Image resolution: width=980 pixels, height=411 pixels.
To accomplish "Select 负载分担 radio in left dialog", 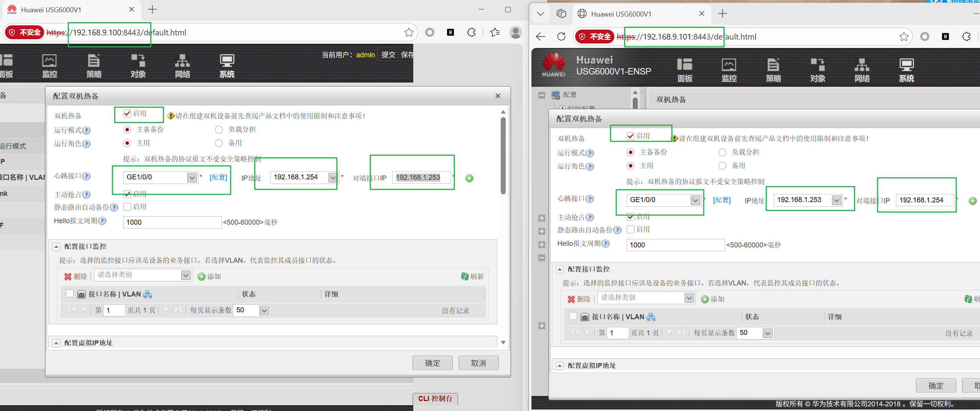I will pos(219,130).
